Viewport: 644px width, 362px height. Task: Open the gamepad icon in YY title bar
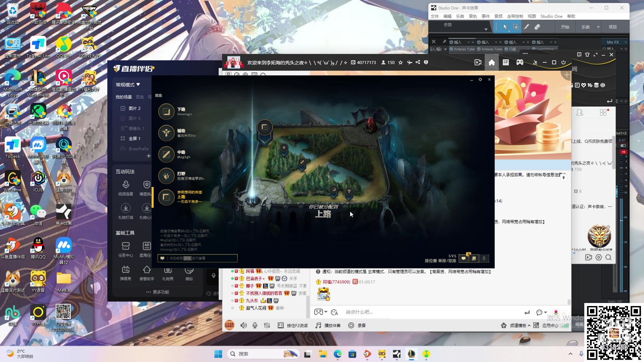[x=520, y=62]
